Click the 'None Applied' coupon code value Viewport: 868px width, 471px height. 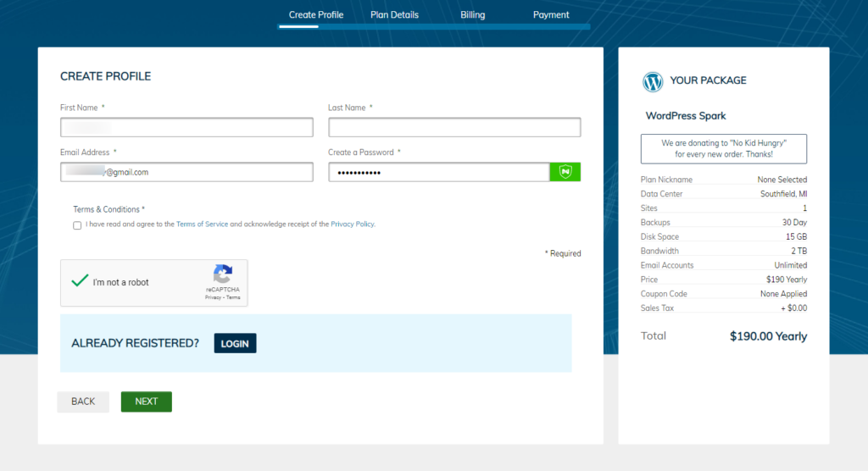[x=783, y=294]
